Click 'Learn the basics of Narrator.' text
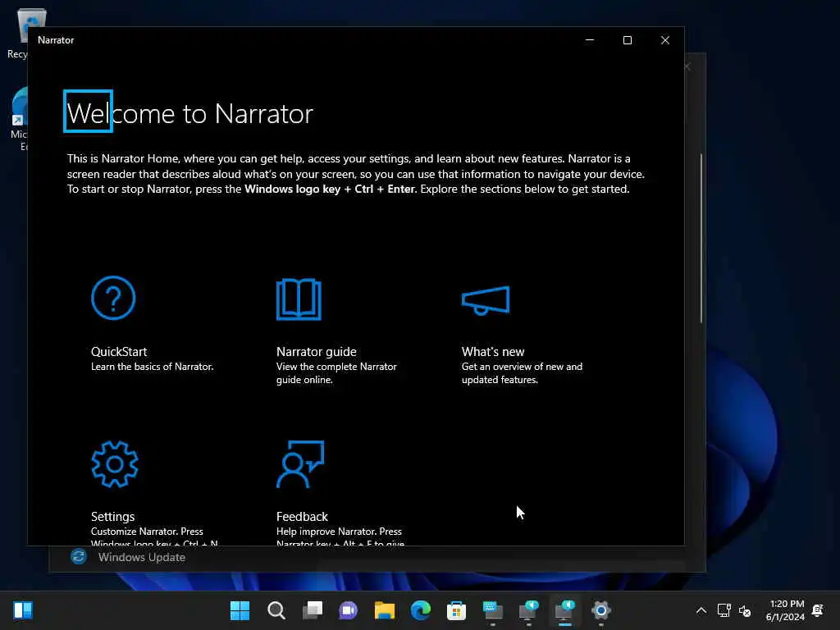This screenshot has height=630, width=840. (152, 367)
